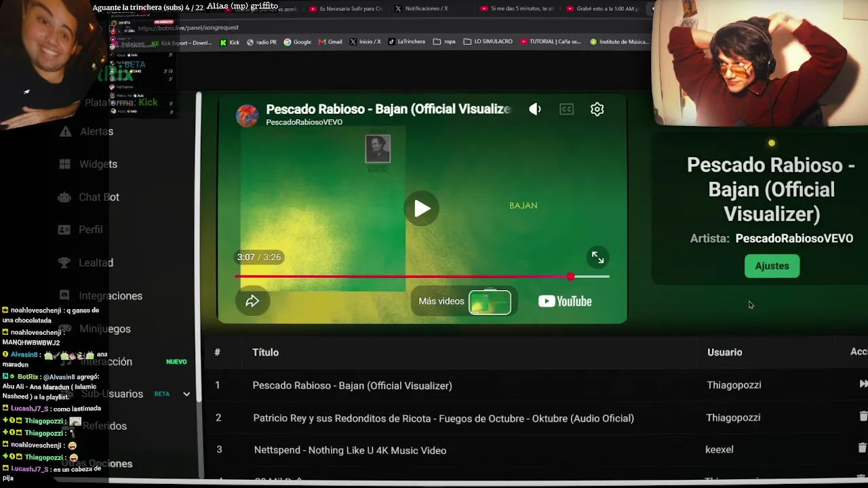
Task: Open the video player settings gear
Action: [x=597, y=109]
